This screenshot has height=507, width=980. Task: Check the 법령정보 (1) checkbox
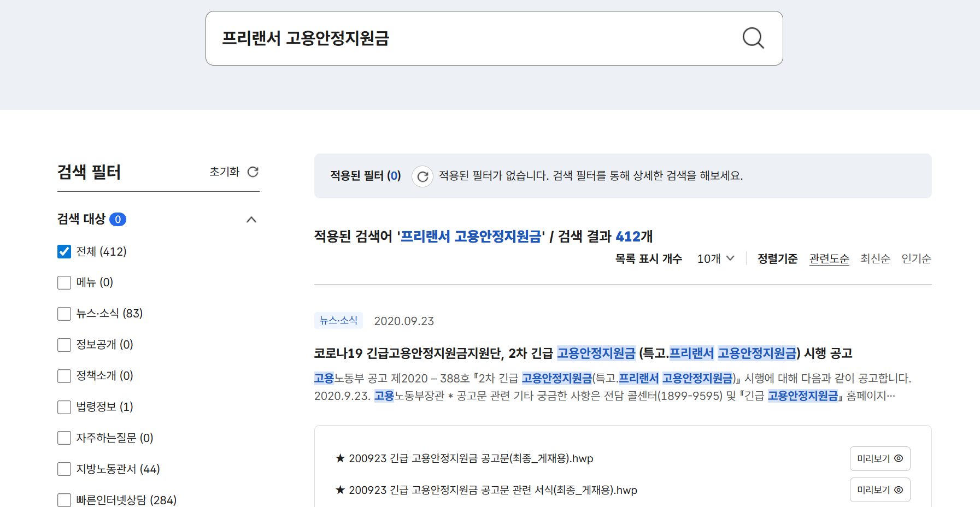coord(64,407)
